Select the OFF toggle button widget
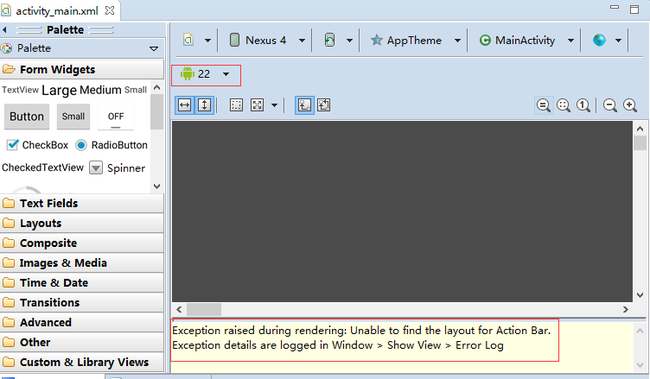 coord(116,117)
